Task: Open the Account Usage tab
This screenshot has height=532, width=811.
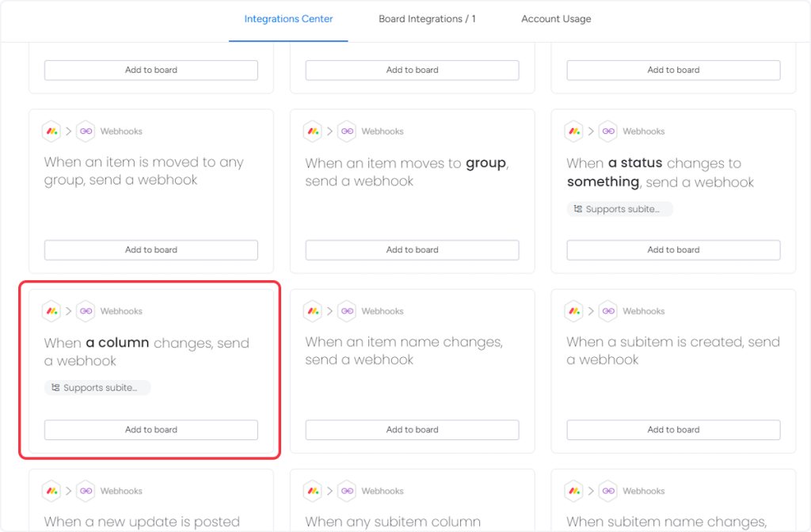Action: 556,19
